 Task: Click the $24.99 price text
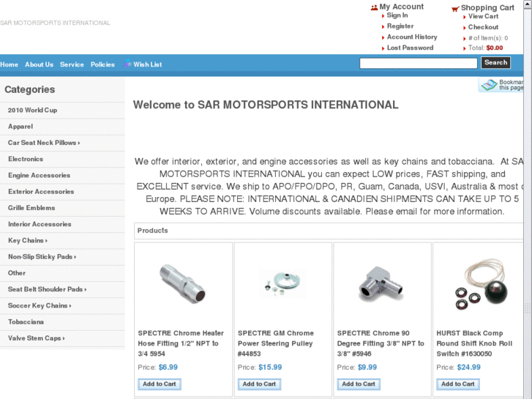coord(469,368)
